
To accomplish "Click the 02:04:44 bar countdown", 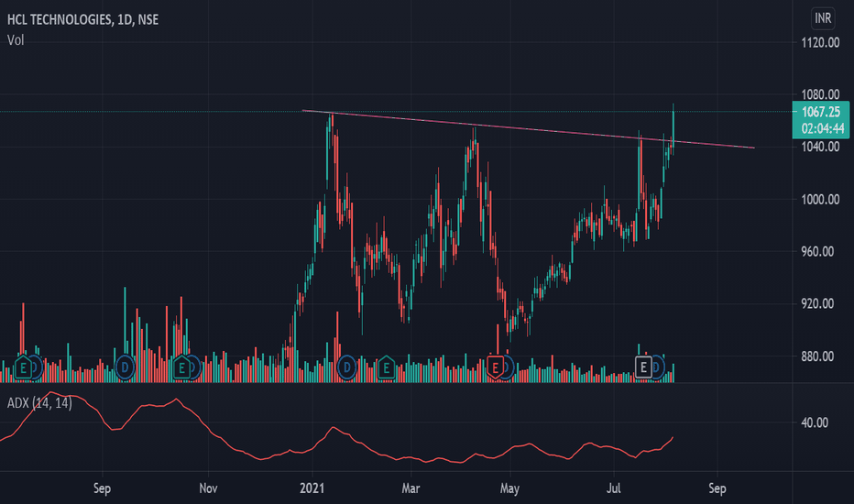I will [821, 128].
